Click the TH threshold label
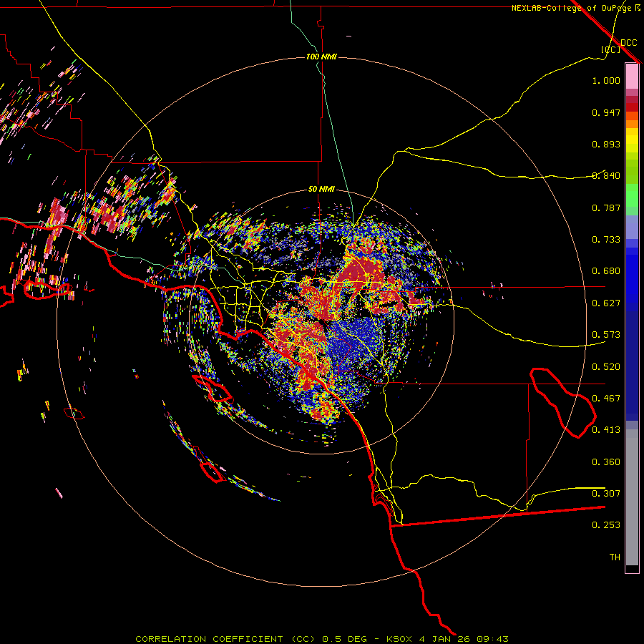 click(x=615, y=557)
